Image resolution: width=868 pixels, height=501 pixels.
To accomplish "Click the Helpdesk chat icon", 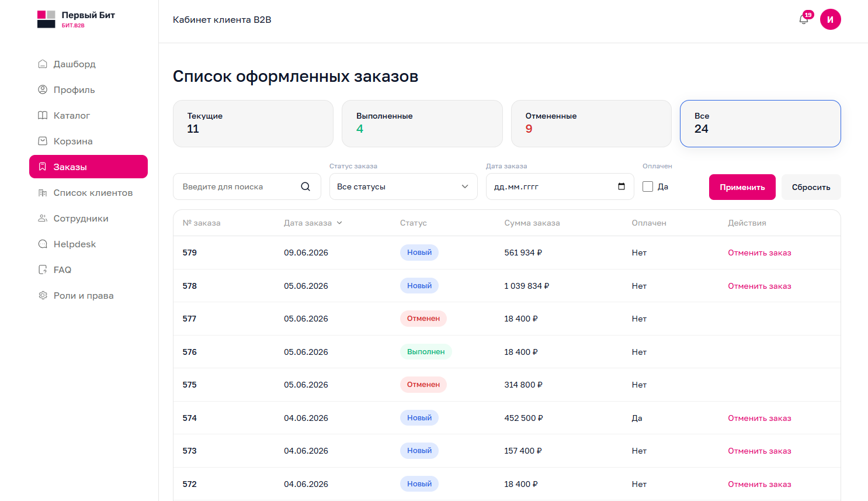I will 43,244.
